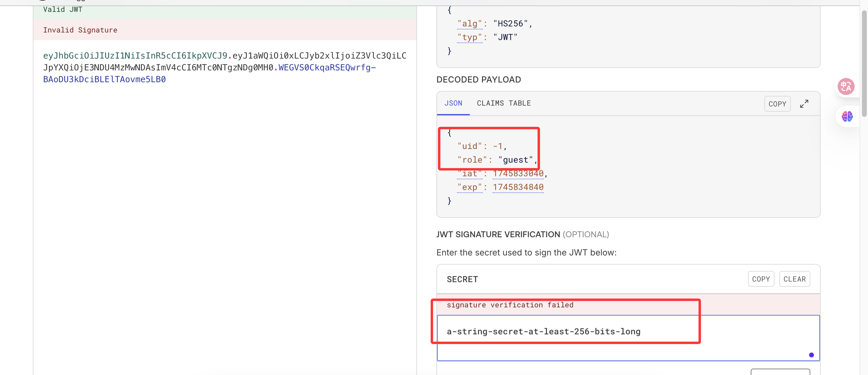This screenshot has height=375, width=868.
Task: Click the "exp" claim key
Action: (x=470, y=187)
